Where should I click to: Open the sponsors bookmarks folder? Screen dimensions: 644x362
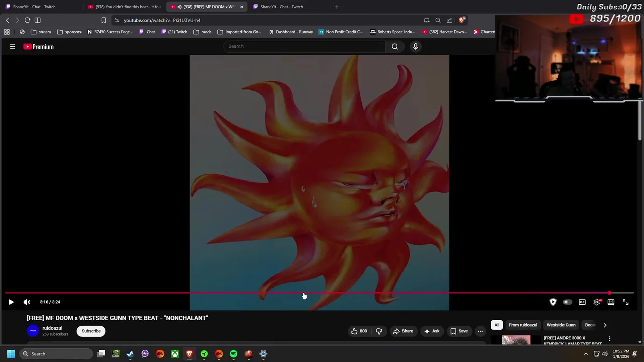pos(69,32)
